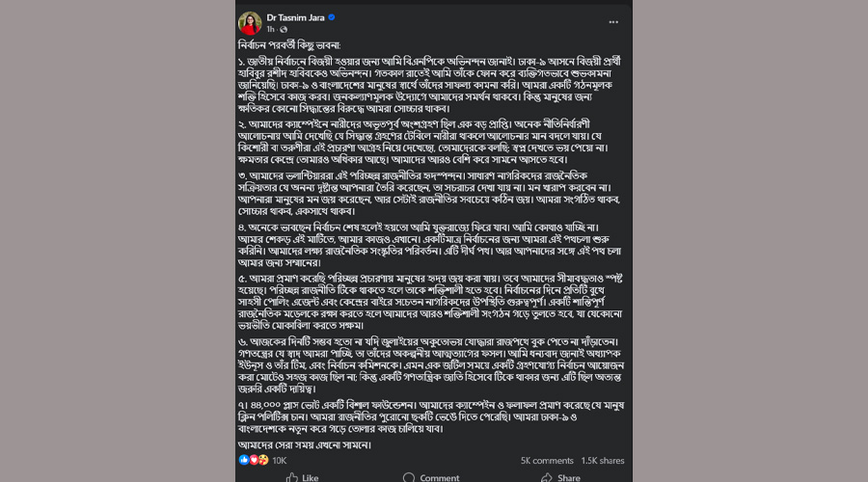868x482 pixels.
Task: Click the Share button
Action: [x=559, y=477]
